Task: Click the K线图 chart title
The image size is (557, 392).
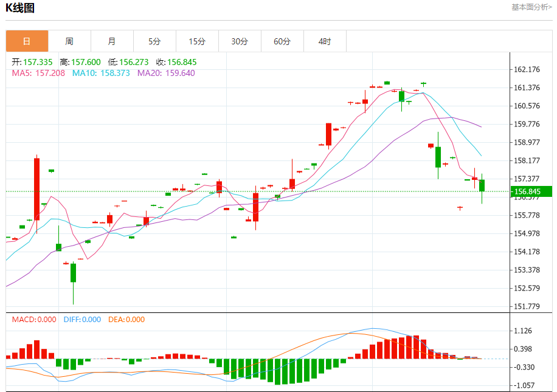Action: click(20, 8)
